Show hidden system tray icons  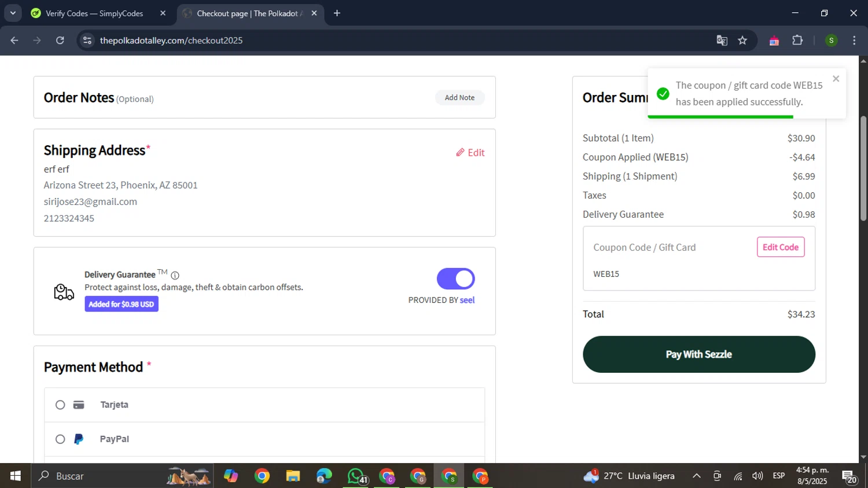697,476
